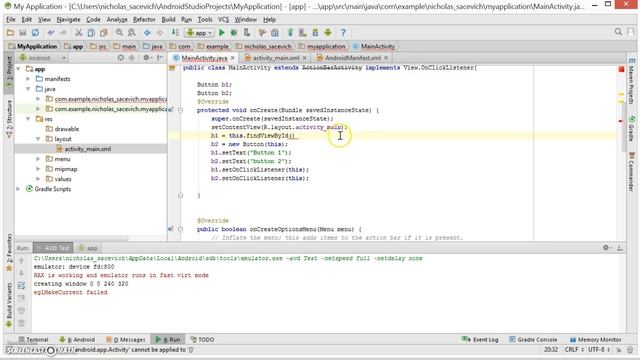Open the Terminal tool window
Screen dimensions: 640x360
(x=33, y=340)
